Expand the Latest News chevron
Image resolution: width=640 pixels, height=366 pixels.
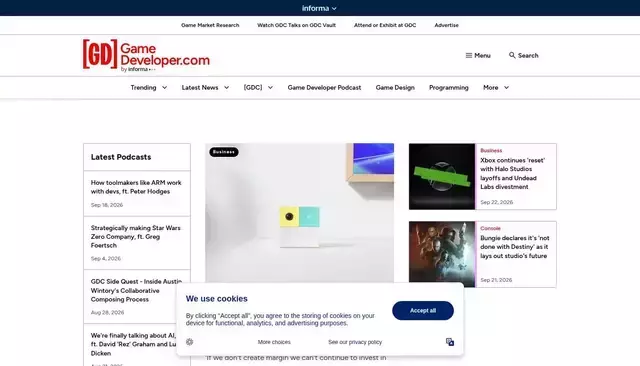click(227, 87)
